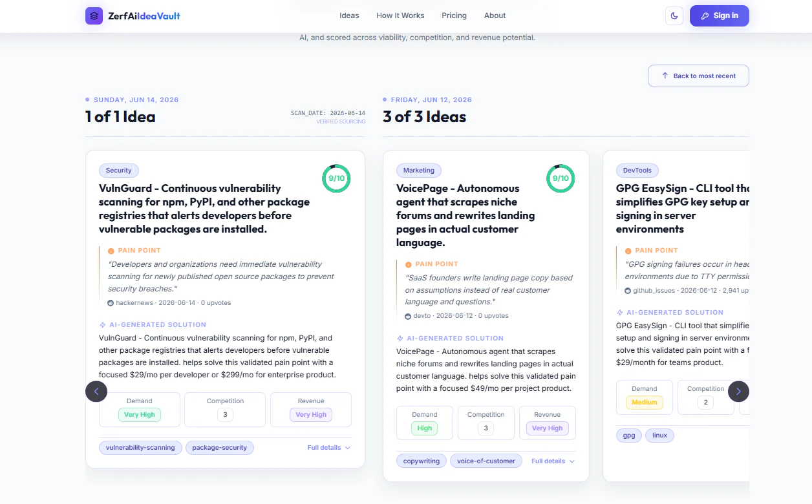Click GPG EasySign AI-Generated Solution sparkle icon
The height and width of the screenshot is (504, 812).
[x=619, y=313]
